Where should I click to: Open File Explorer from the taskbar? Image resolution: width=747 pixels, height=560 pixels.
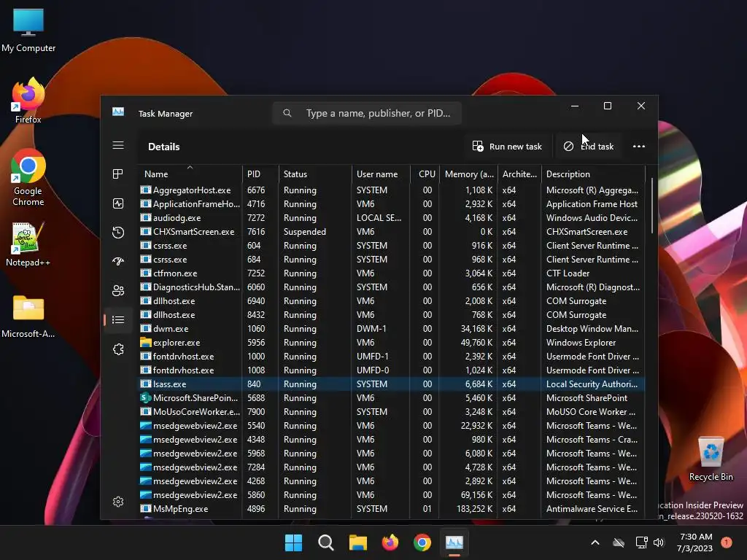tap(357, 542)
